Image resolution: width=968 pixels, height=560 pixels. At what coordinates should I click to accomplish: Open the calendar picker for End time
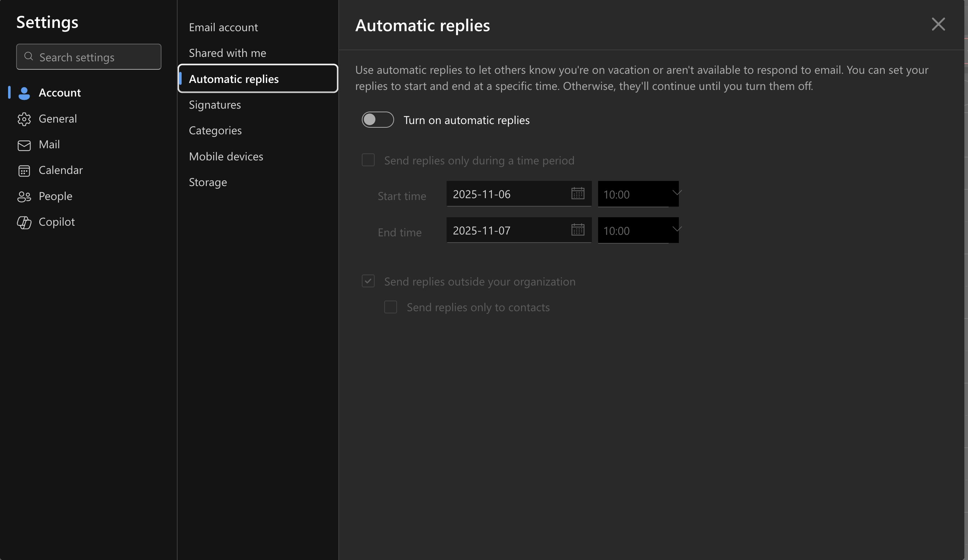(x=578, y=230)
